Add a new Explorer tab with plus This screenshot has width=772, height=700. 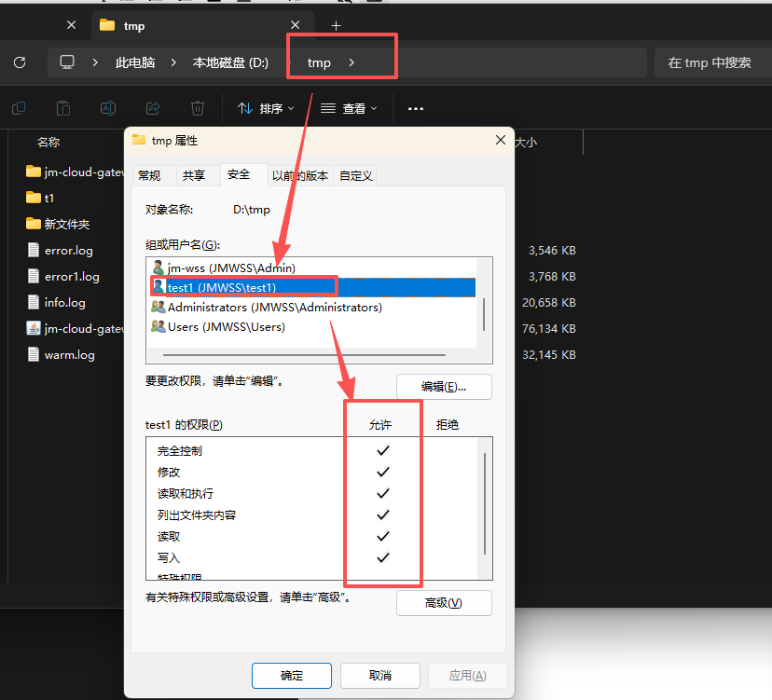coord(337,25)
